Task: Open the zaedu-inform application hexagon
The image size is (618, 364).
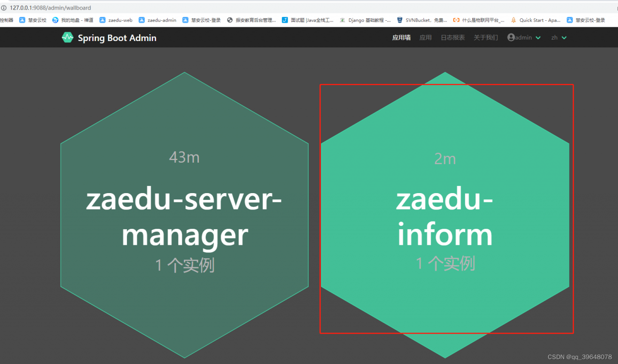Action: coord(445,215)
